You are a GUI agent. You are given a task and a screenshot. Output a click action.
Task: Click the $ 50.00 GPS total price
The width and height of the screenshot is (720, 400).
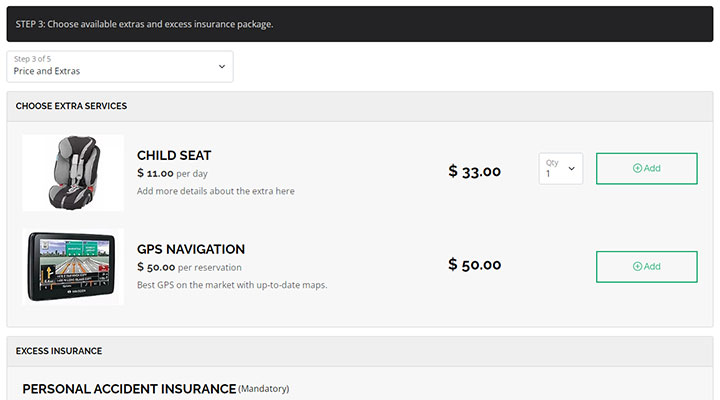pos(474,265)
